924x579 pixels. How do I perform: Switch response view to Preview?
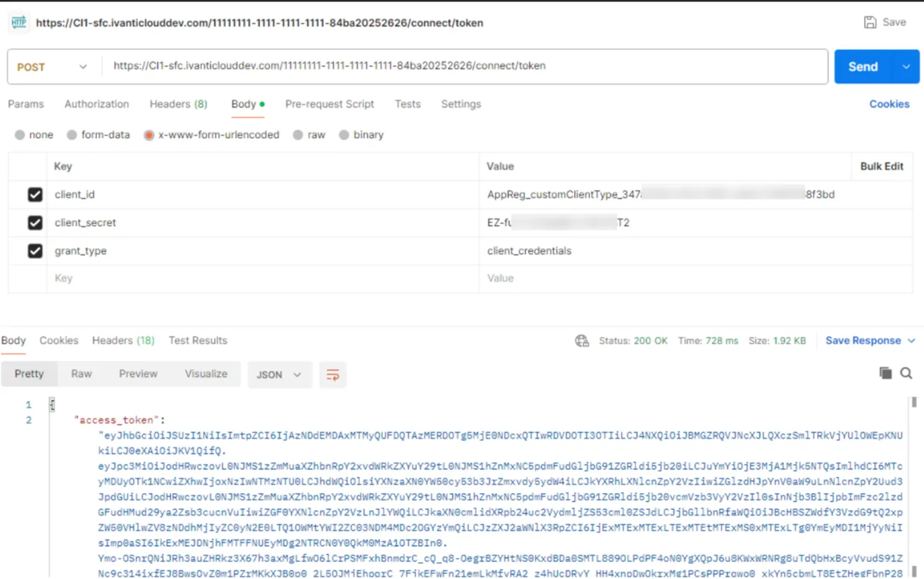pyautogui.click(x=138, y=374)
